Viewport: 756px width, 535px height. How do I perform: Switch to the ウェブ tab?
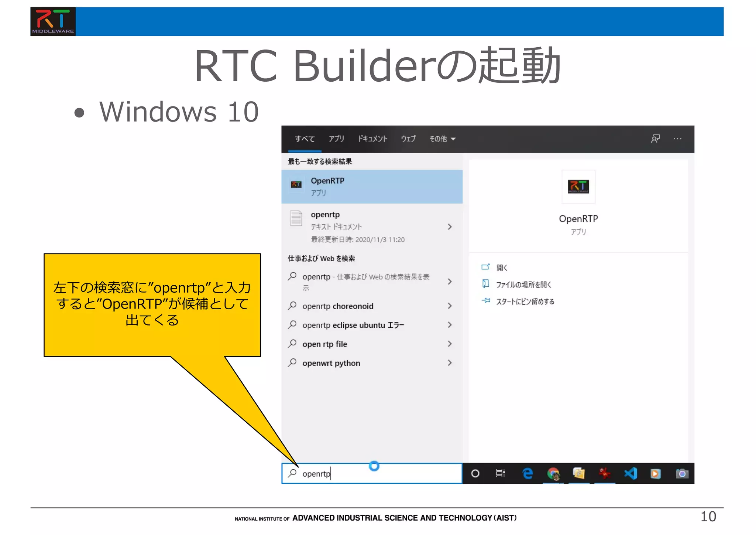(x=408, y=139)
